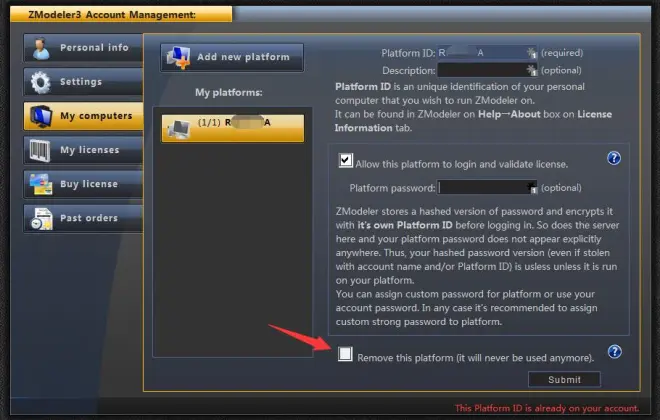Screen dimensions: 660x420
Task: Open the Settings section
Action: click(83, 82)
